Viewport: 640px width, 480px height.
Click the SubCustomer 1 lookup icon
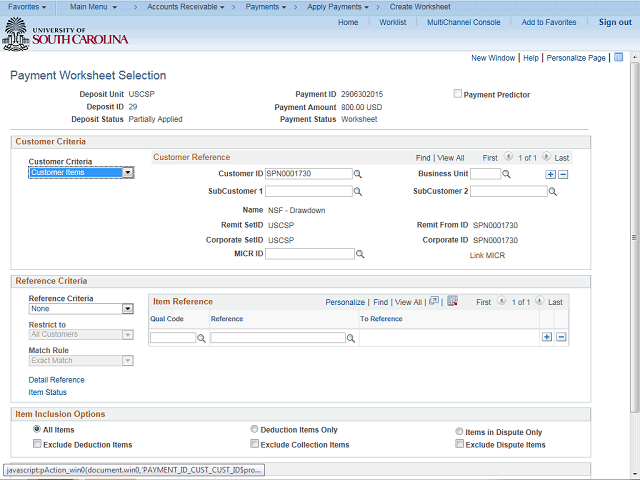[x=358, y=192]
